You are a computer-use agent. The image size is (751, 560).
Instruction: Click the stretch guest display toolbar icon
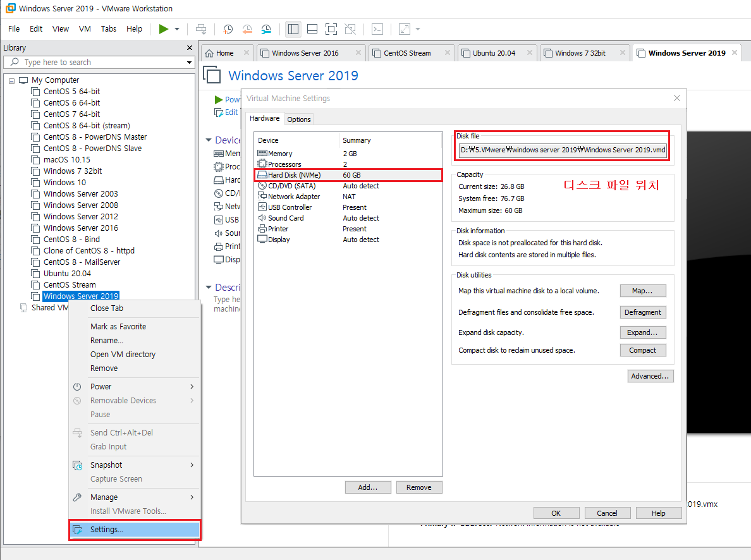[x=405, y=29]
